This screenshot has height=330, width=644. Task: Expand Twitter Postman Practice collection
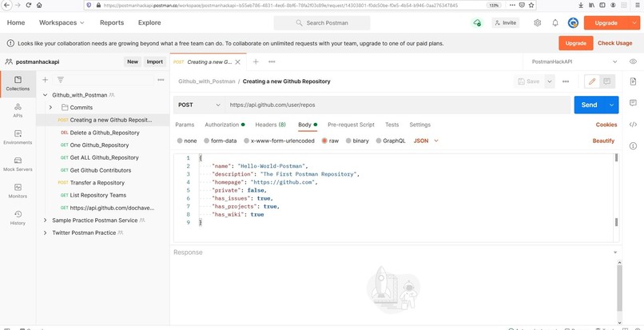pos(46,233)
